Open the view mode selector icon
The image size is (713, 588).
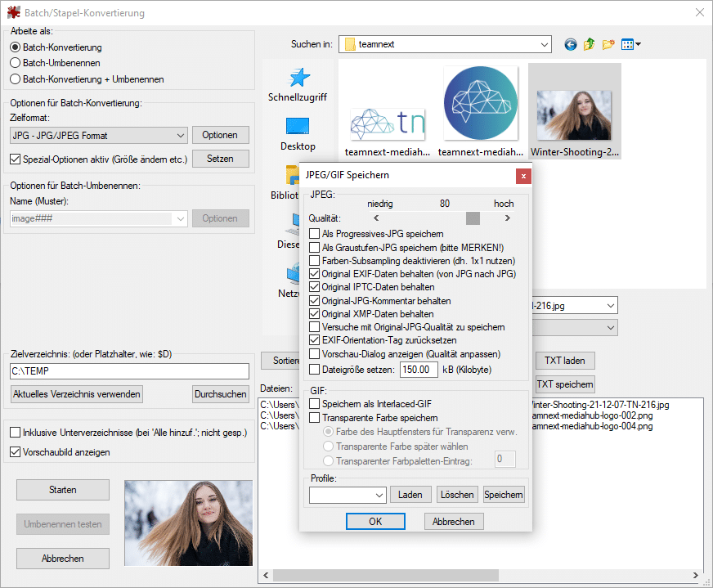pyautogui.click(x=630, y=44)
